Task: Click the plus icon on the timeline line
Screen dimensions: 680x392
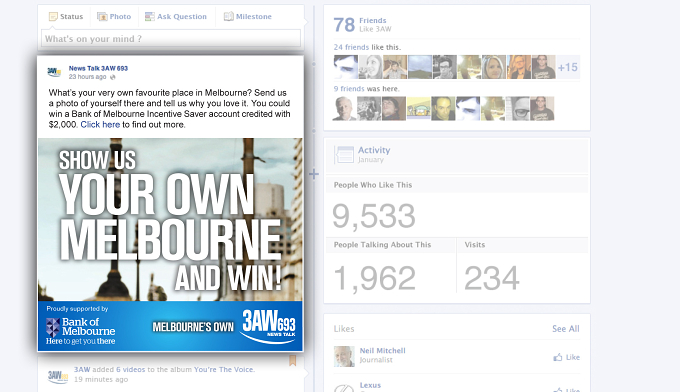Action: click(x=314, y=174)
